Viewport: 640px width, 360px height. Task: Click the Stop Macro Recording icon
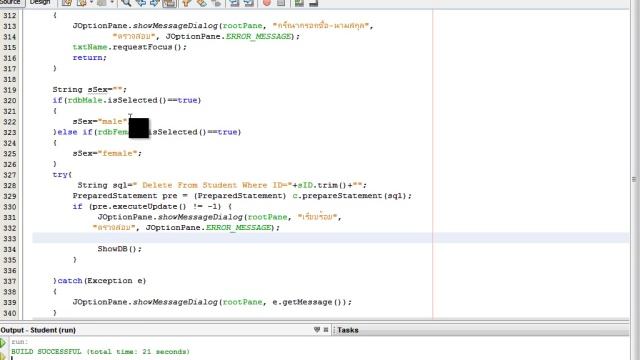281,3
